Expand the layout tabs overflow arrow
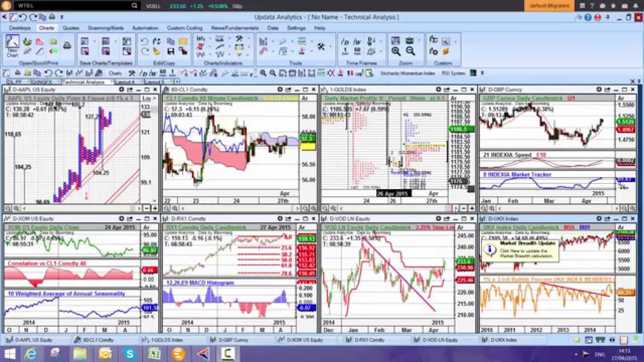Screen dimensions: 644x362 [x=177, y=81]
